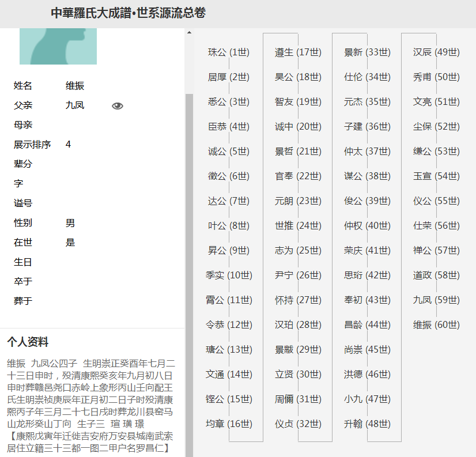The image size is (476, 457).
Task: Select 霄公 (11世)
Action: [229, 300]
